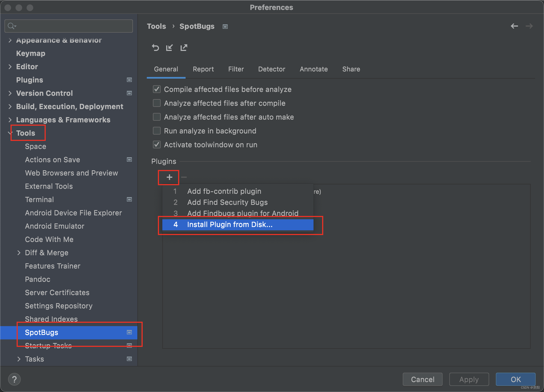Viewport: 544px width, 392px height.
Task: Expand the Diff & Merge section
Action: [x=19, y=252]
